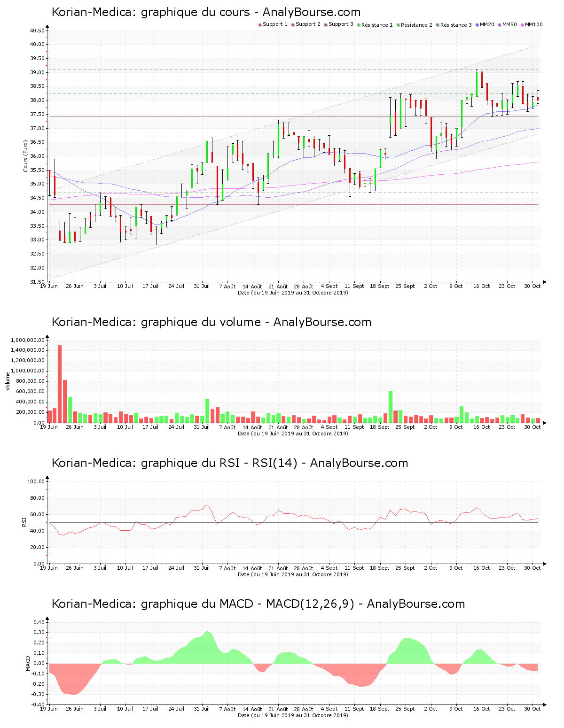Click the '40.50' price axis label
Screen dimensions: 564x728
pyautogui.click(x=37, y=31)
